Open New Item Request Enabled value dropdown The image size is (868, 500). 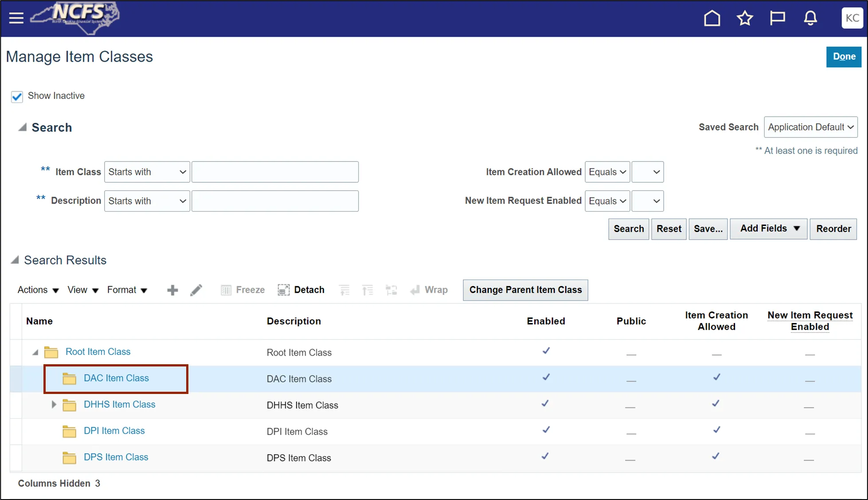(x=647, y=201)
